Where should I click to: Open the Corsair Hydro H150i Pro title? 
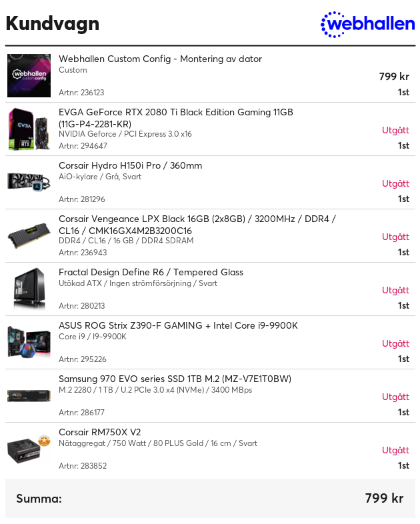pyautogui.click(x=130, y=165)
